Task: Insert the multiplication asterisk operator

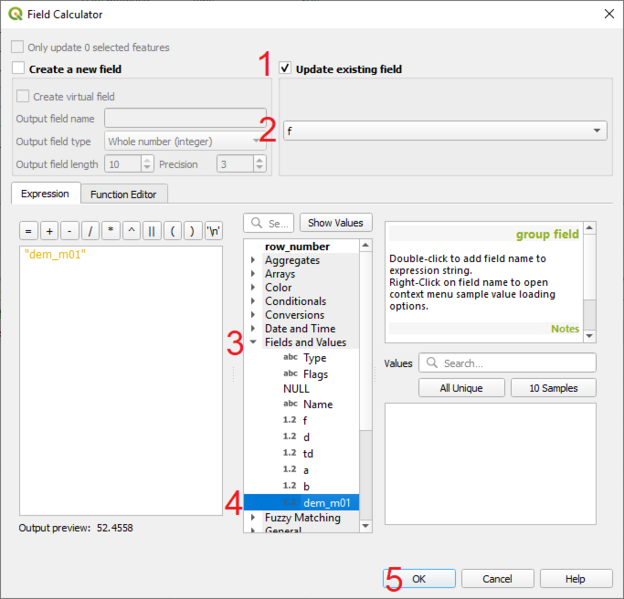Action: pos(111,231)
